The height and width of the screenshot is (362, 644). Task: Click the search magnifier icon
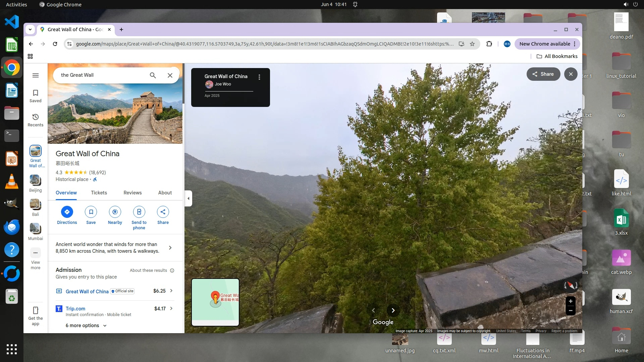(x=153, y=75)
